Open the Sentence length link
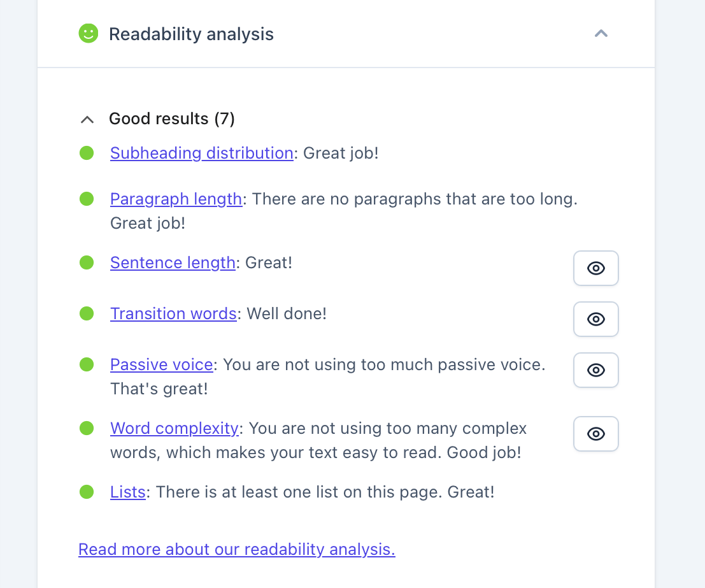705x588 pixels. pyautogui.click(x=173, y=262)
